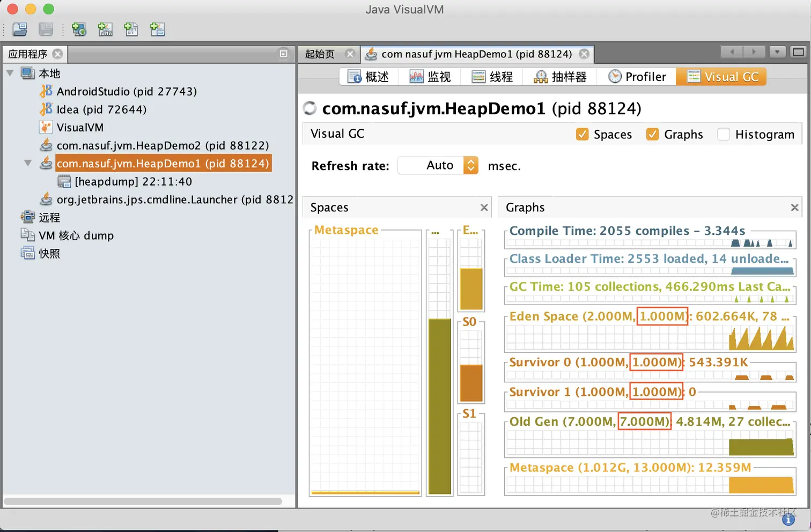Click Add Remote Host toolbar icon
This screenshot has height=532, width=811.
pos(79,29)
